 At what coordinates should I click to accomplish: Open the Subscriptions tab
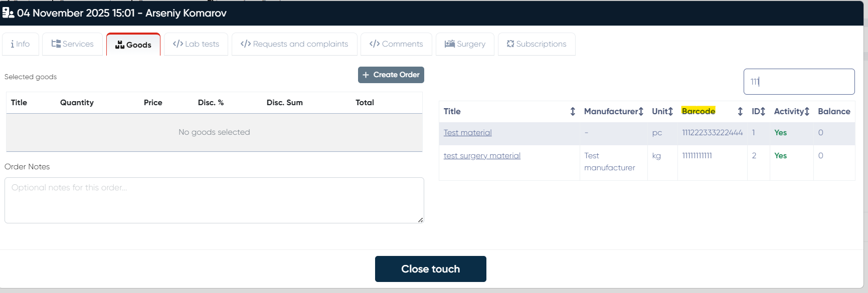[x=537, y=44]
